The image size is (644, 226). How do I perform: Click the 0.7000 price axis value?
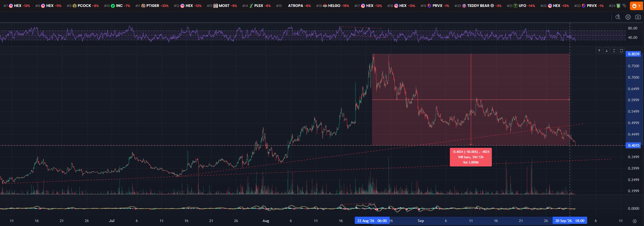634,77
